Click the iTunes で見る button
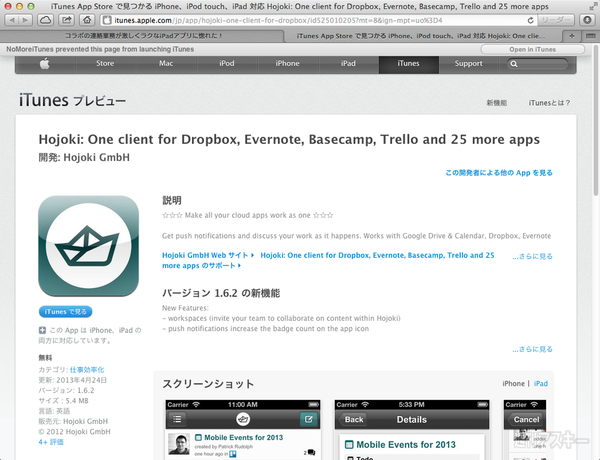Image resolution: width=600 pixels, height=460 pixels. click(65, 312)
